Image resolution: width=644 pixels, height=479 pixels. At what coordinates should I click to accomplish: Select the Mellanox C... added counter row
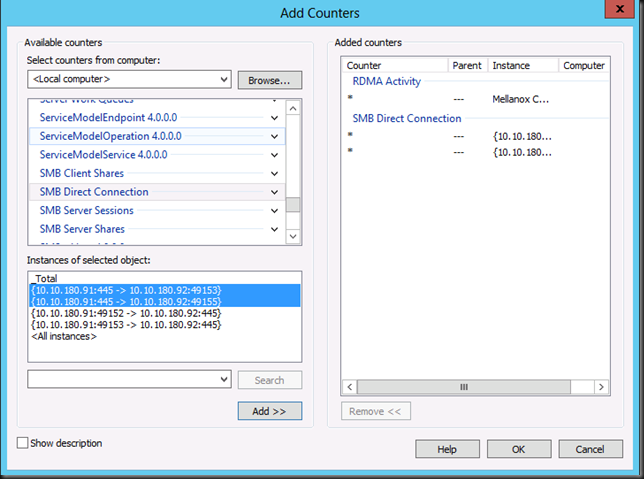[x=476, y=99]
